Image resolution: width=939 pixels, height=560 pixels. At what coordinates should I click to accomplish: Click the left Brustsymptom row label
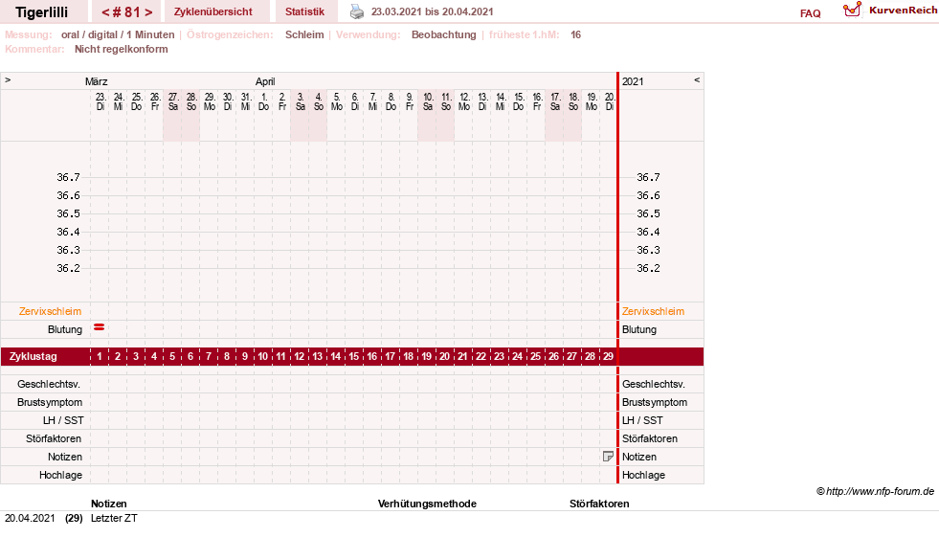[50, 402]
